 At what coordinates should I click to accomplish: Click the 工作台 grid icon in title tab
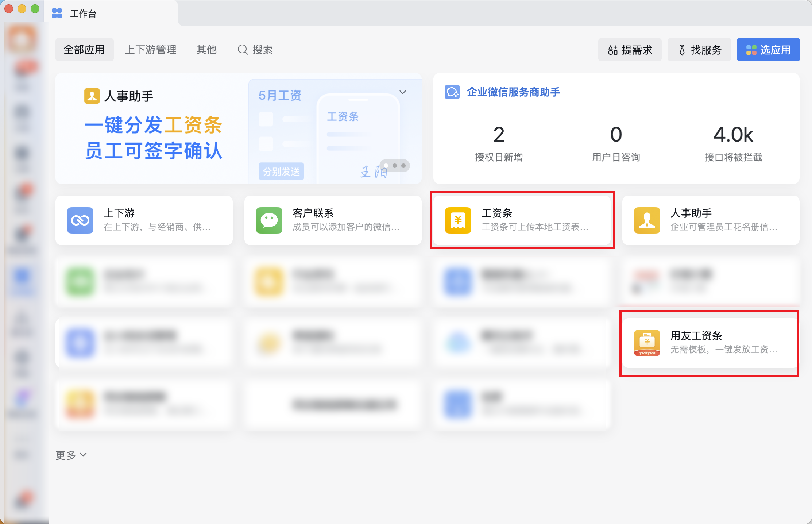coord(57,14)
